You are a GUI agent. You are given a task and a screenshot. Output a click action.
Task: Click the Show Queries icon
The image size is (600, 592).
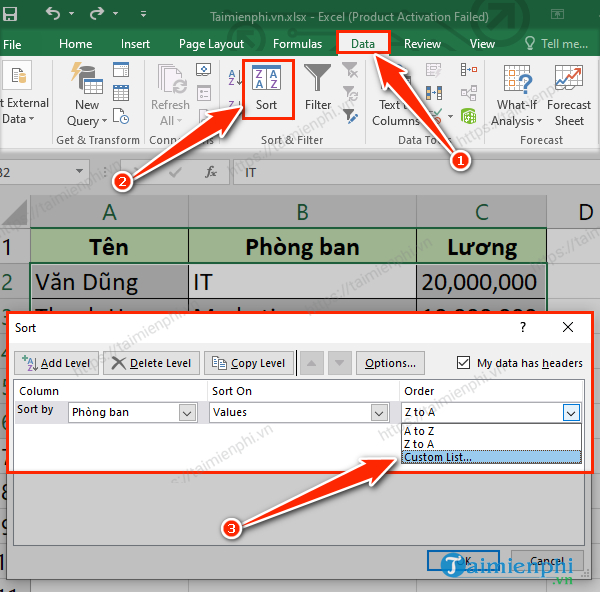click(x=121, y=70)
